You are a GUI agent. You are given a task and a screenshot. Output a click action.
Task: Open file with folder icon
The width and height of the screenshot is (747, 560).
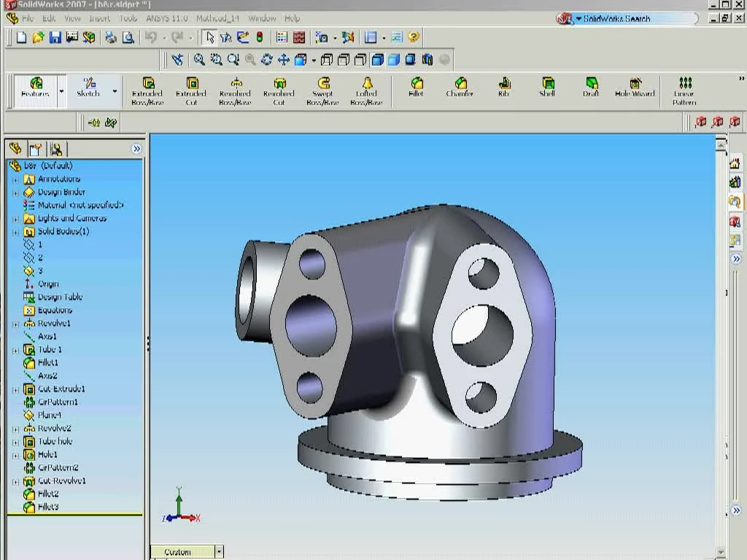[x=38, y=37]
